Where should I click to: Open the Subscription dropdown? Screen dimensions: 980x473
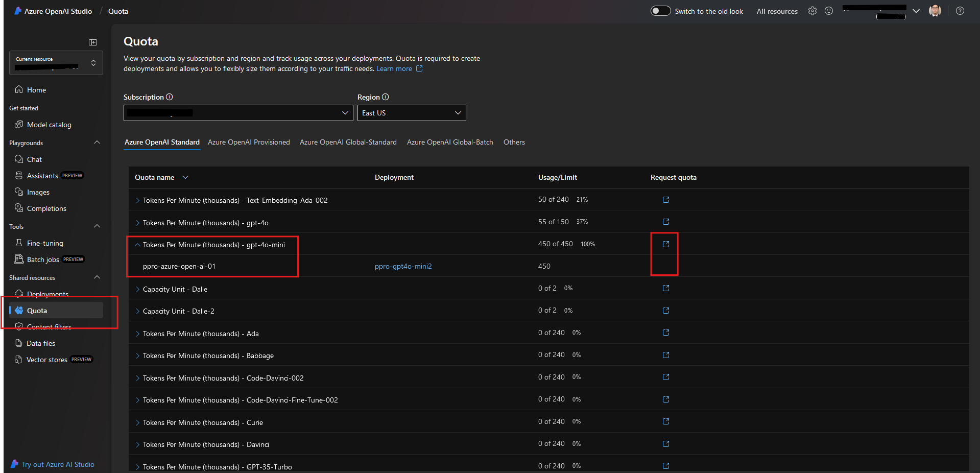[x=238, y=113]
